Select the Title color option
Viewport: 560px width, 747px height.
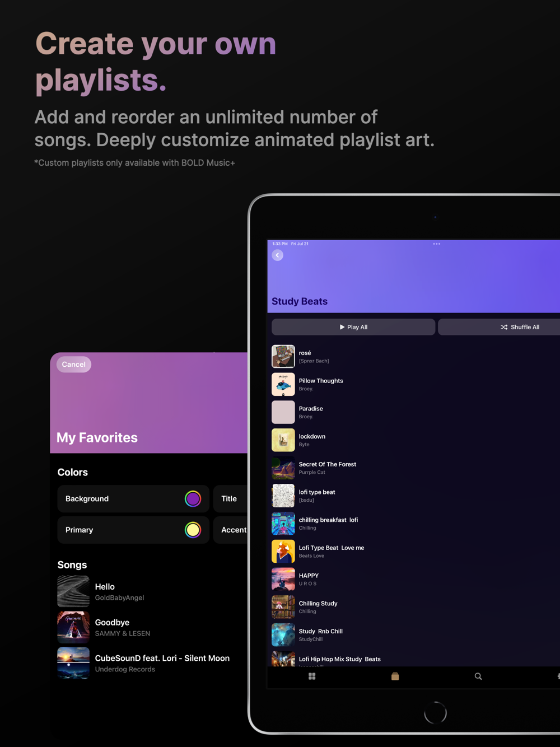coord(230,499)
